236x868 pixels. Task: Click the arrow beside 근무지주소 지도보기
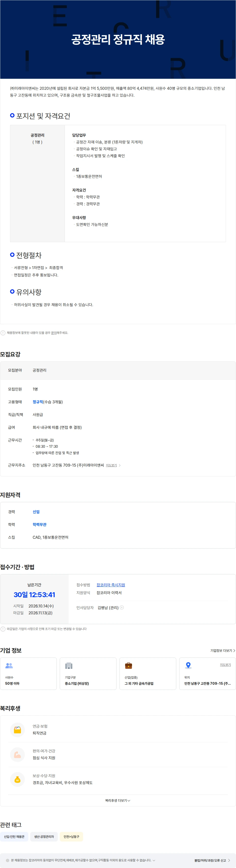tap(119, 465)
